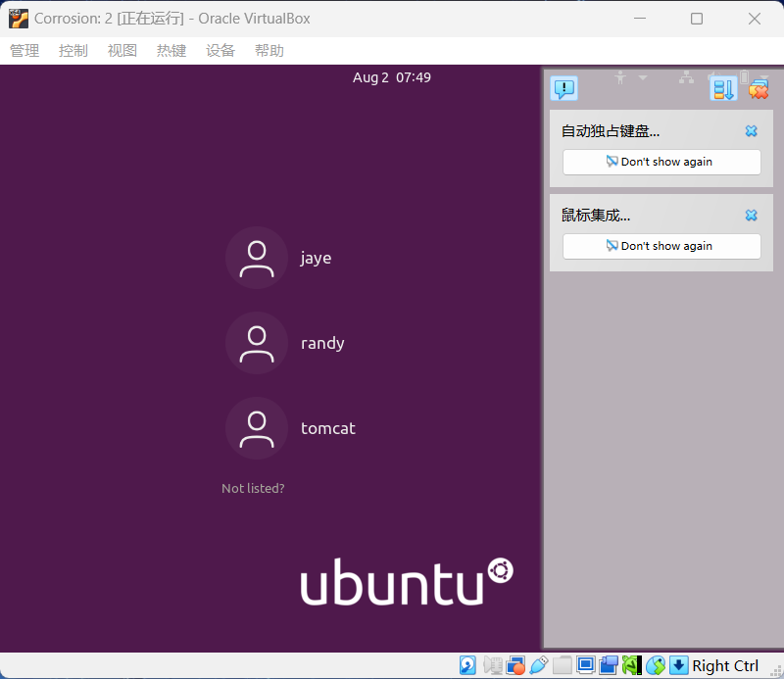784x679 pixels.
Task: Click the hard disk activity status icon
Action: pyautogui.click(x=468, y=665)
